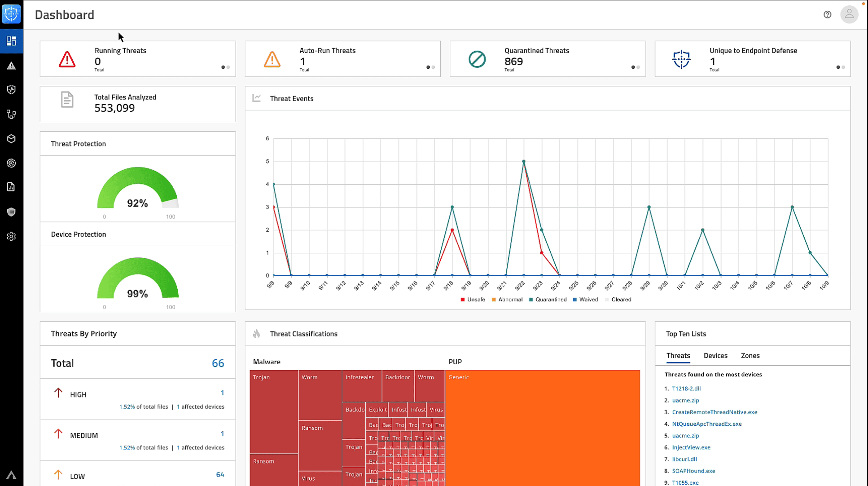The width and height of the screenshot is (868, 486).
Task: Open the reports document sidebar icon
Action: coord(11,187)
